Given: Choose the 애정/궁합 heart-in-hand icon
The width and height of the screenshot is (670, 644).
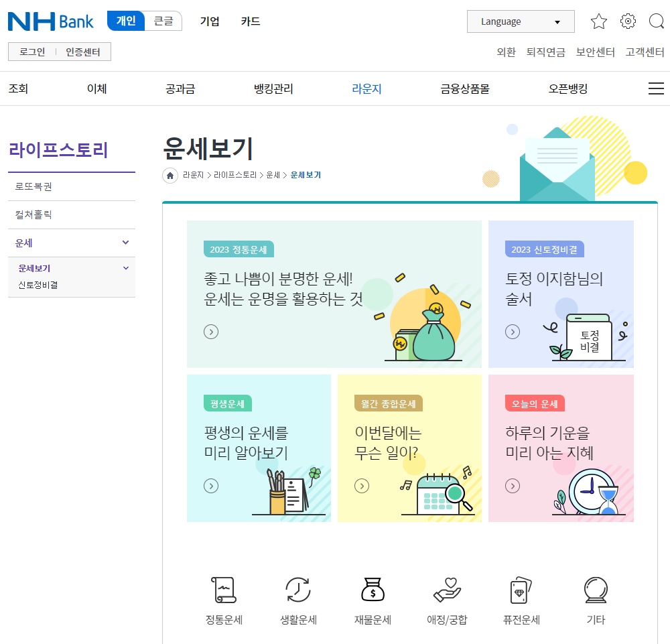Looking at the screenshot, I should [447, 589].
